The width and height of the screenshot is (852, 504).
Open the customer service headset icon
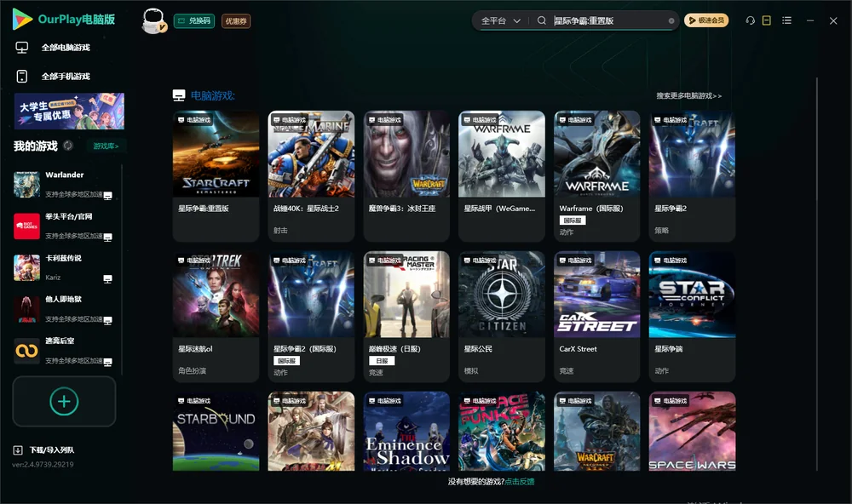(751, 20)
